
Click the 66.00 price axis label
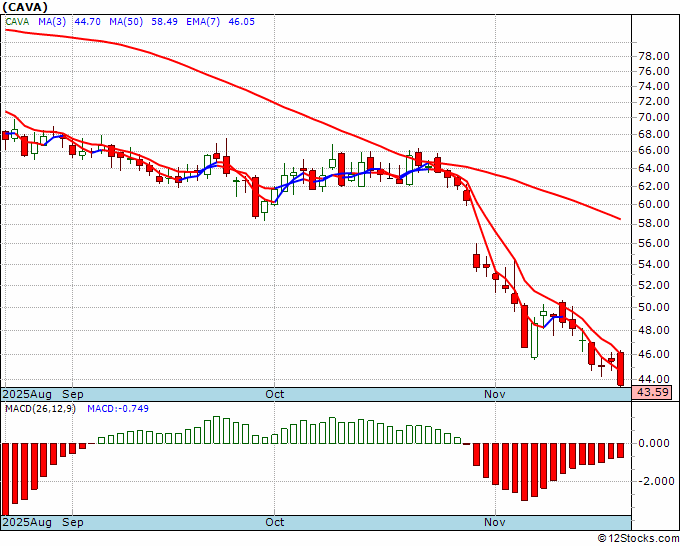coord(654,151)
